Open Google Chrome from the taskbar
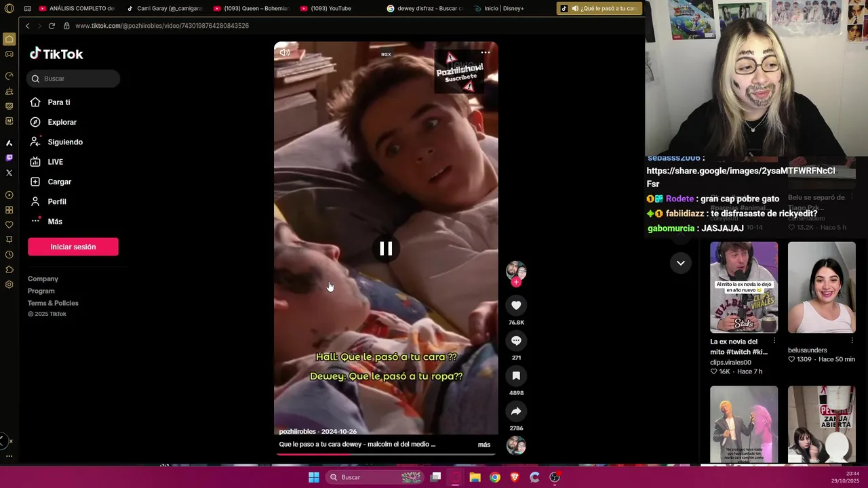 coord(495,477)
